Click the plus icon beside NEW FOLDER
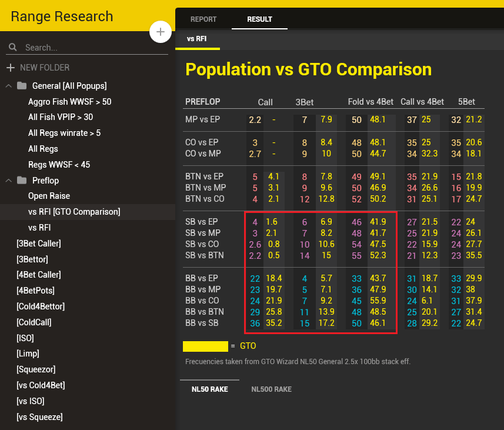504x430 pixels. tap(11, 68)
